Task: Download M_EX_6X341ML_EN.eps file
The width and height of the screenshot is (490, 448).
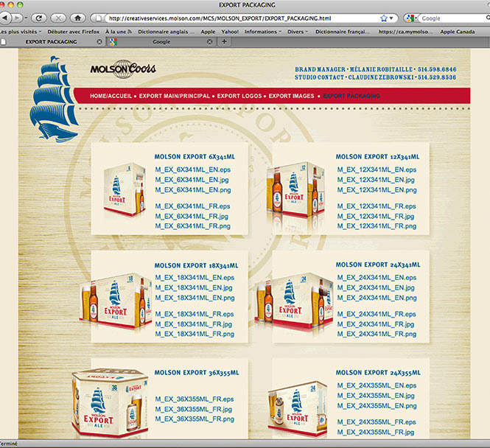Action: tap(192, 169)
